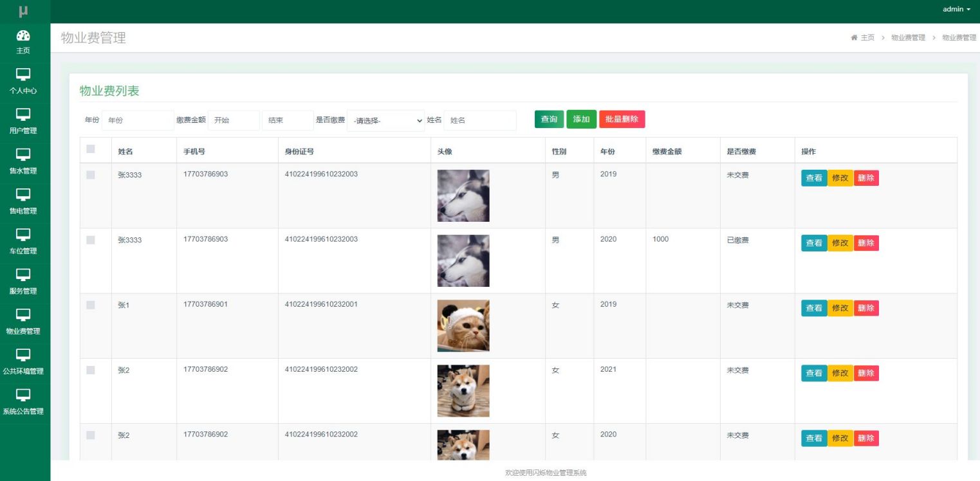Open the 主页 dashboard icon in sidebar

23,35
